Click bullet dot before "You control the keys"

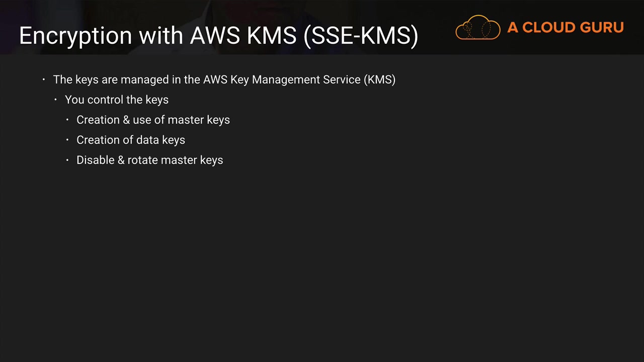(56, 100)
